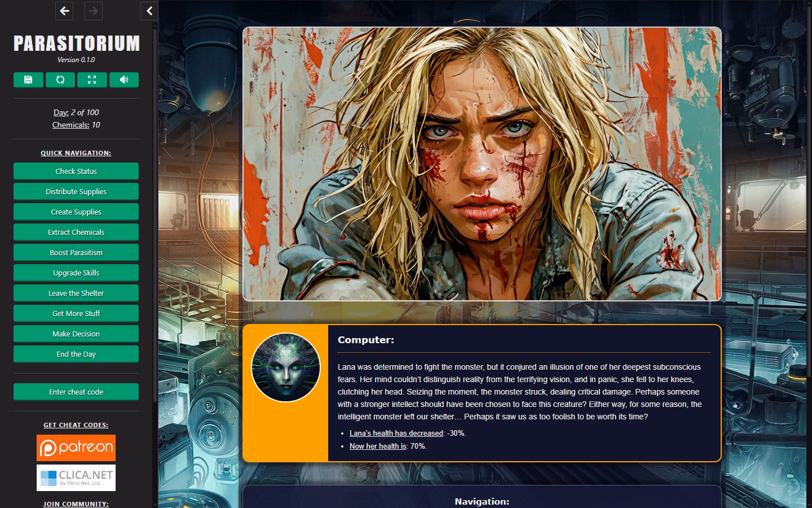
Task: Open Upgrade Skills
Action: 76,273
